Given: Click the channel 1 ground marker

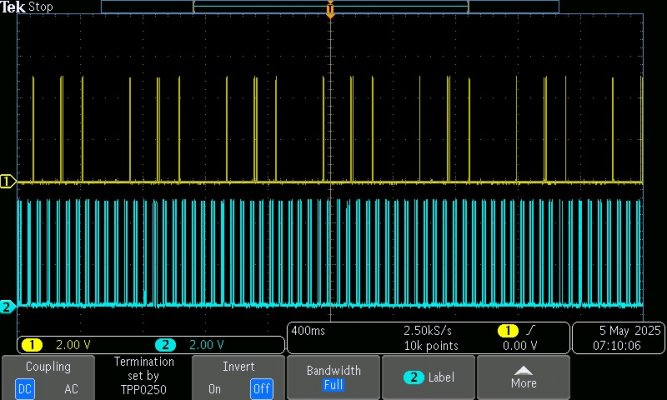Looking at the screenshot, I should (x=7, y=182).
